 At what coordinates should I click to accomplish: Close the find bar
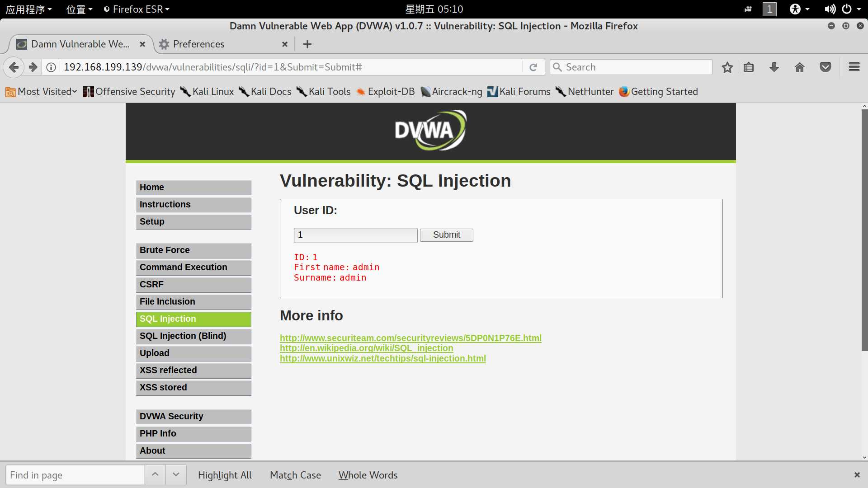[x=857, y=475]
